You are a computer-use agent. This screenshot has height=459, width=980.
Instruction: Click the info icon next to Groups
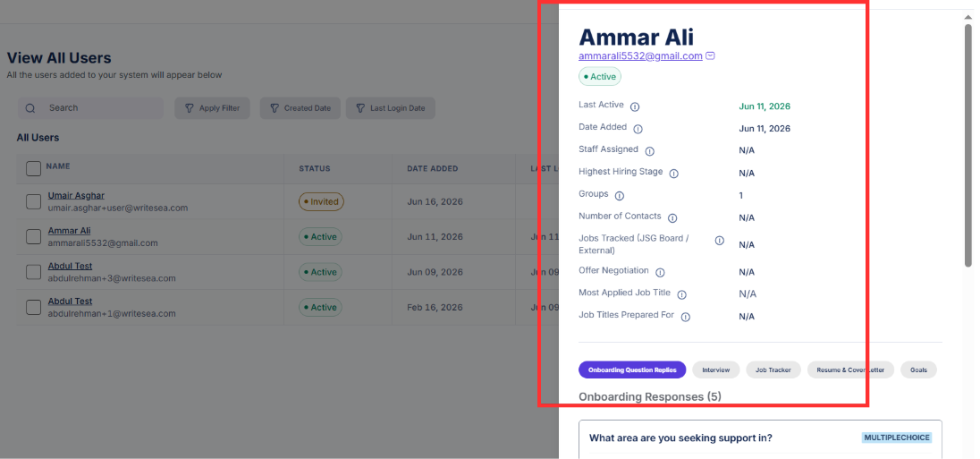(620, 196)
